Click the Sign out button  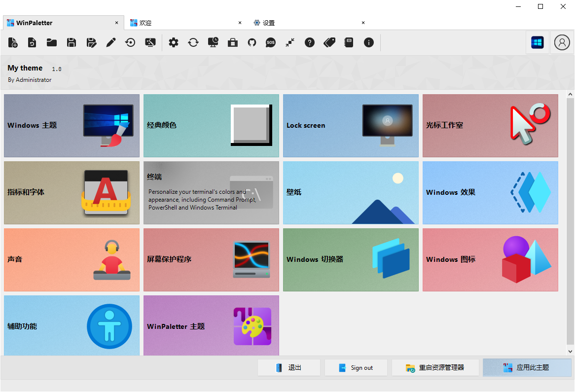point(356,367)
